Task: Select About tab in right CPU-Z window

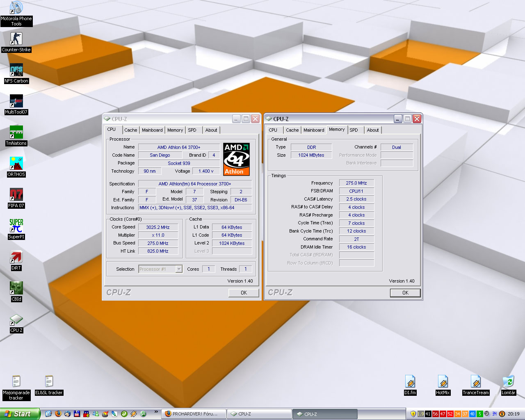Action: click(x=373, y=130)
